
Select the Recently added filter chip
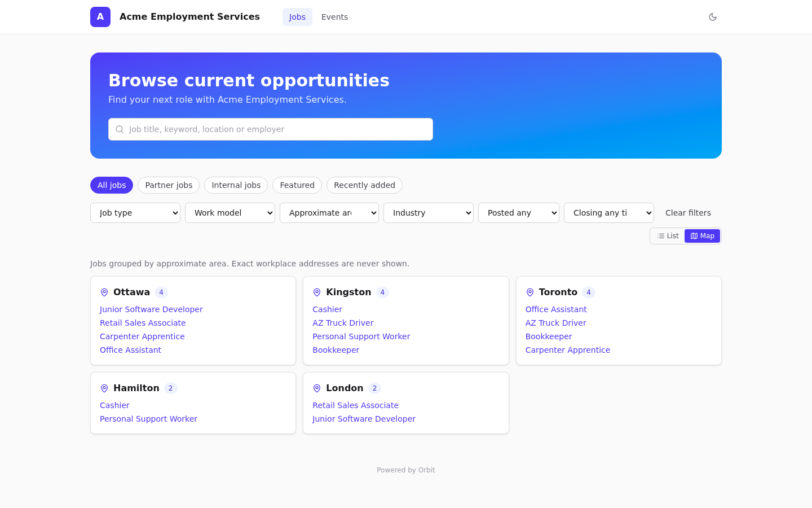pos(364,185)
